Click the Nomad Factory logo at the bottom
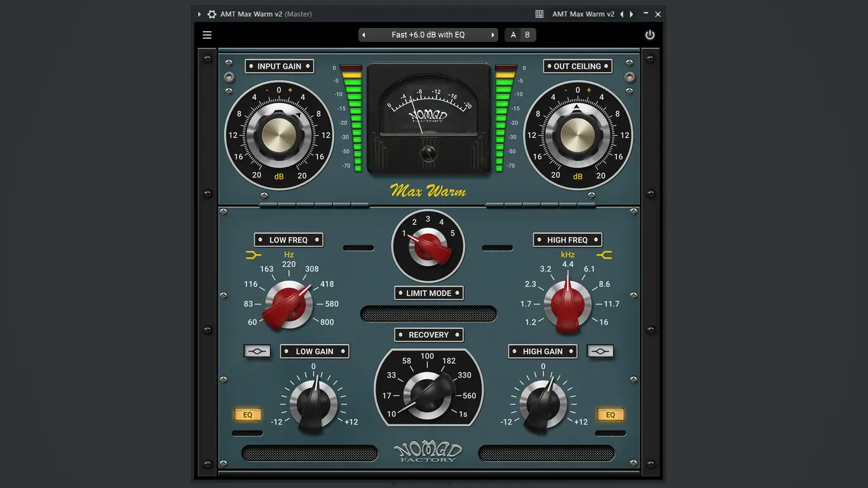This screenshot has width=868, height=488. pos(428,452)
